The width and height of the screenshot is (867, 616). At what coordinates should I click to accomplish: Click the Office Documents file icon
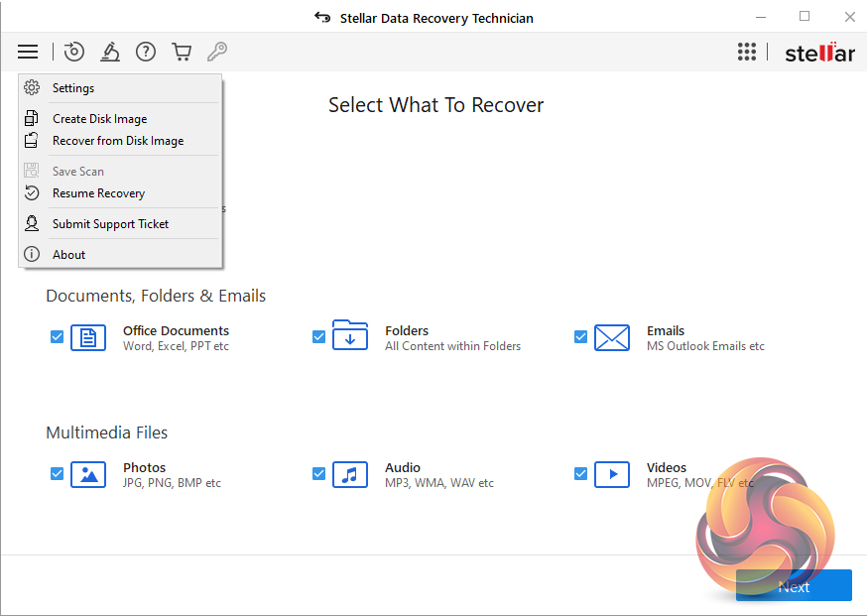(x=88, y=337)
